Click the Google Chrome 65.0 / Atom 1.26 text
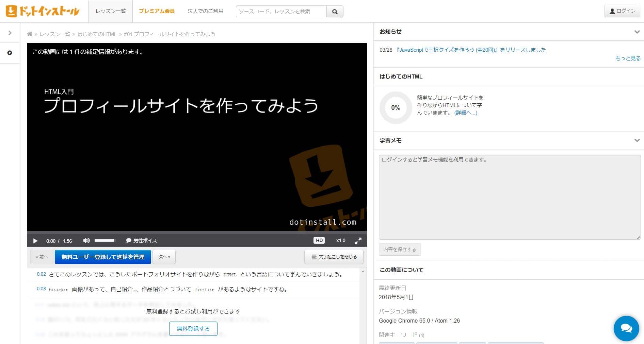The height and width of the screenshot is (344, 644). pos(419,321)
